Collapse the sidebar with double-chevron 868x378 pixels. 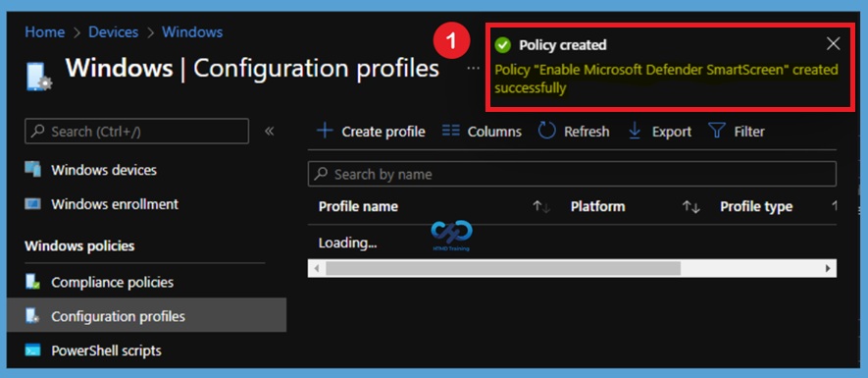[269, 132]
